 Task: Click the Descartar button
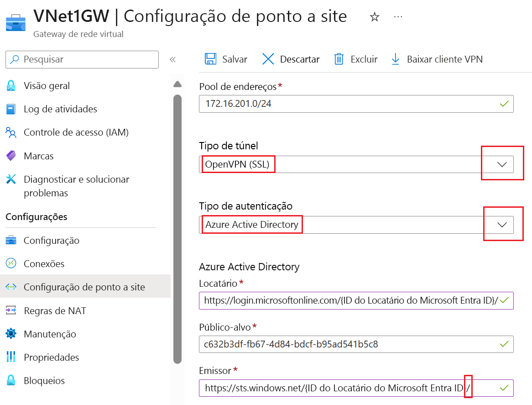coord(291,59)
